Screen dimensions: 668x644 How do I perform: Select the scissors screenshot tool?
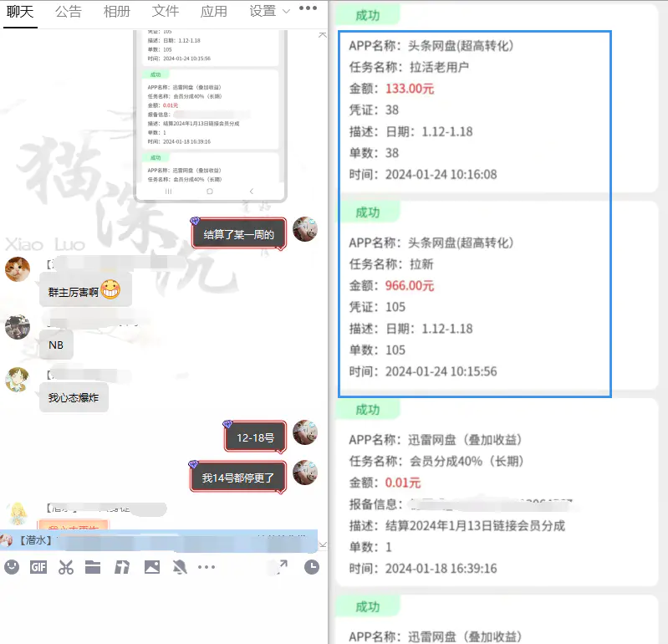tap(66, 567)
